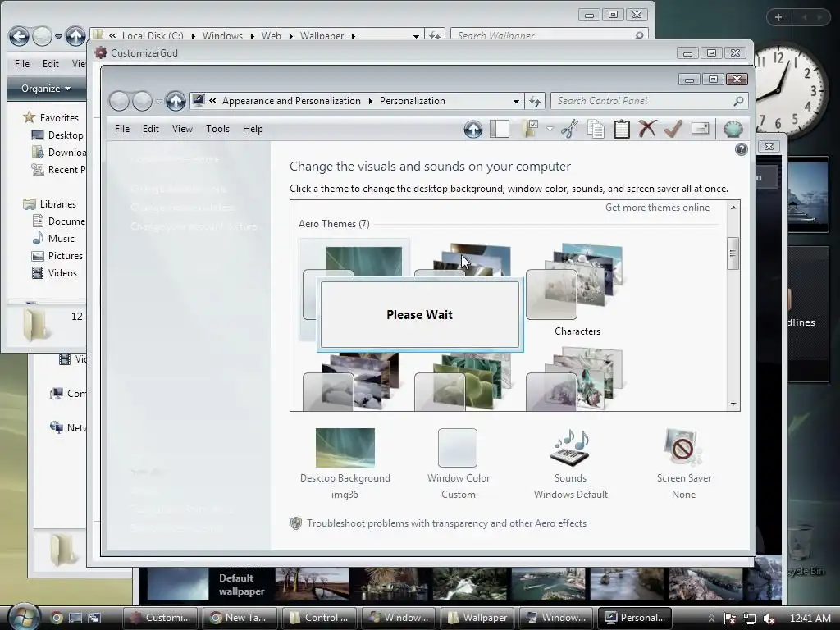Open the Help question mark icon

pyautogui.click(x=741, y=149)
